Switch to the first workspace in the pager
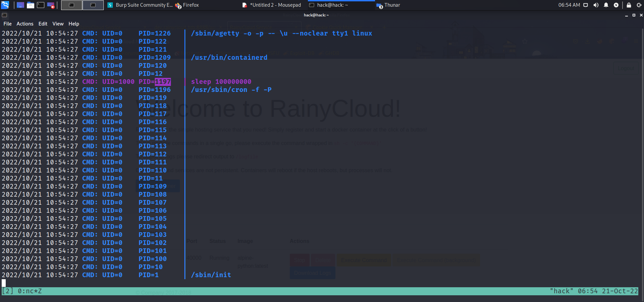The image size is (644, 302). [x=72, y=5]
